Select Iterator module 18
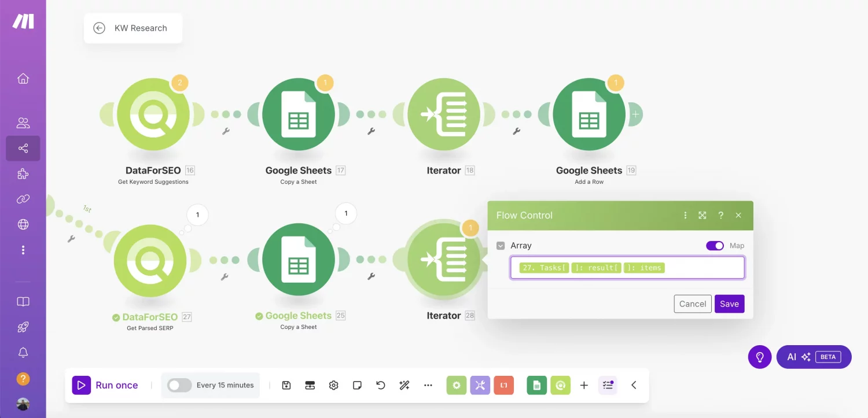The width and height of the screenshot is (868, 418). coord(444,114)
